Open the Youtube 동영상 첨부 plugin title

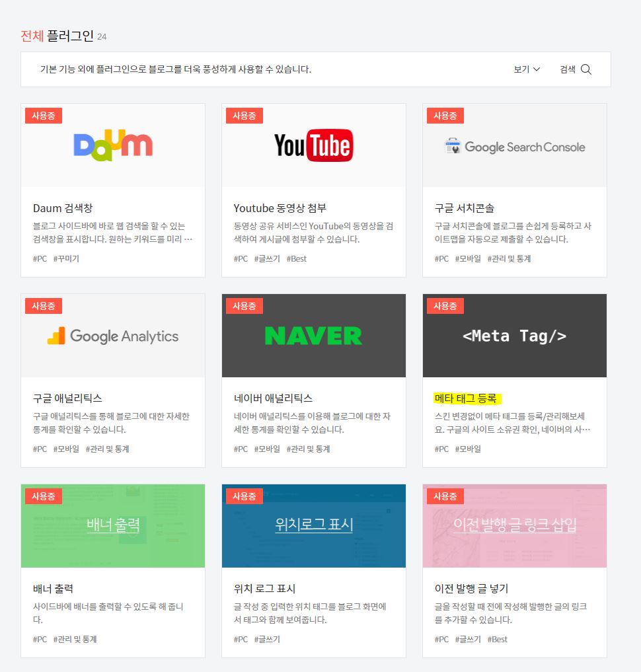(280, 208)
